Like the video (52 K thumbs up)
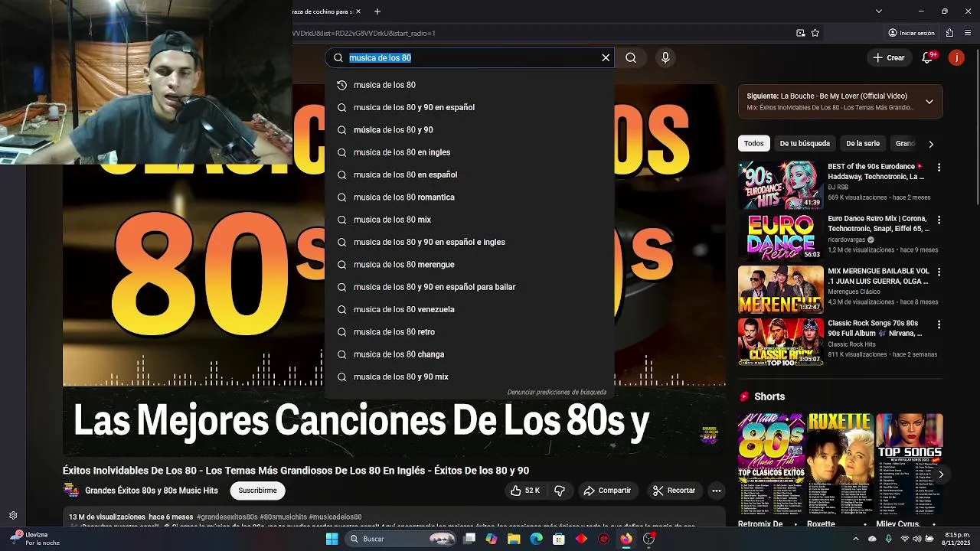Viewport: 980px width, 551px height. pyautogui.click(x=526, y=491)
